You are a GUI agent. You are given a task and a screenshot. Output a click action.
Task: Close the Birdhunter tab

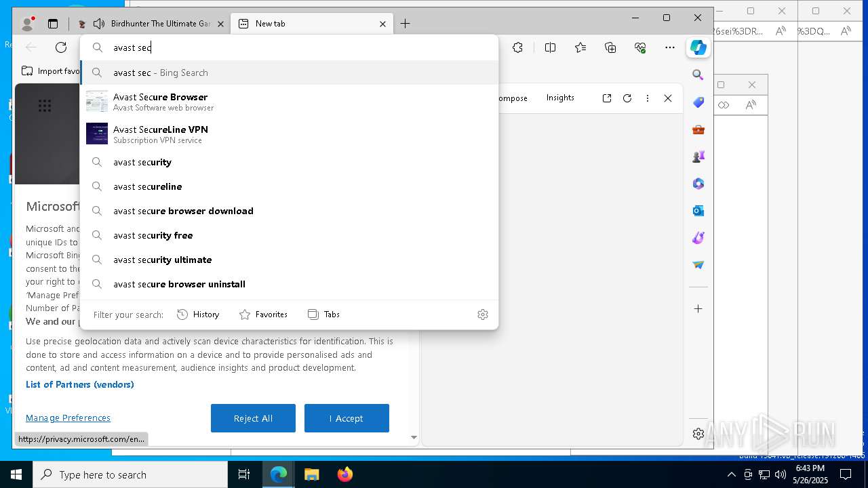point(220,24)
